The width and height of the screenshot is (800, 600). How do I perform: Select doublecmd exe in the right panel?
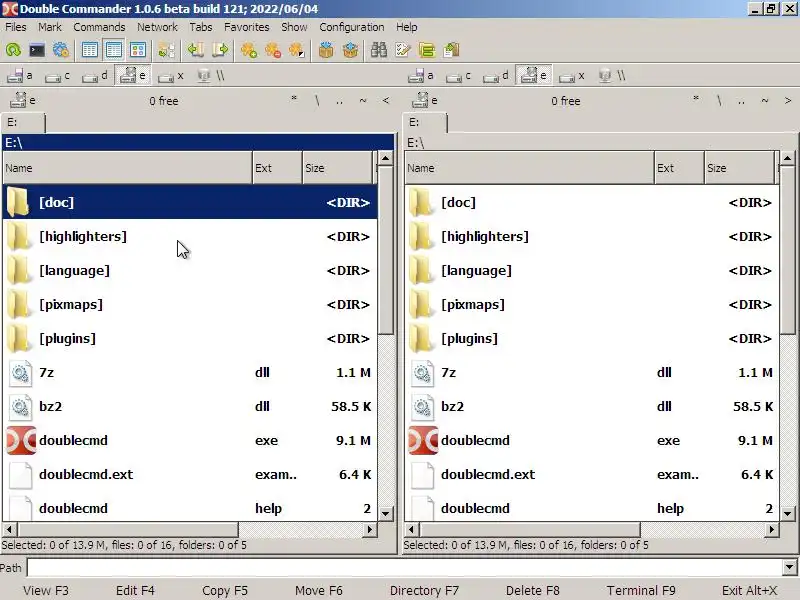(x=592, y=440)
